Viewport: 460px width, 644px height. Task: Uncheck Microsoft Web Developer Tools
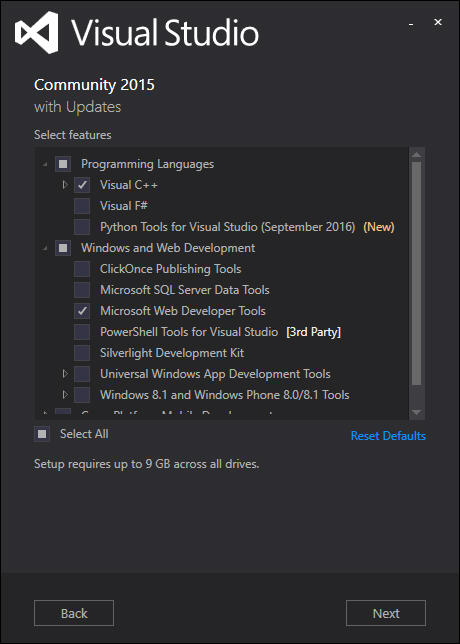[x=82, y=311]
